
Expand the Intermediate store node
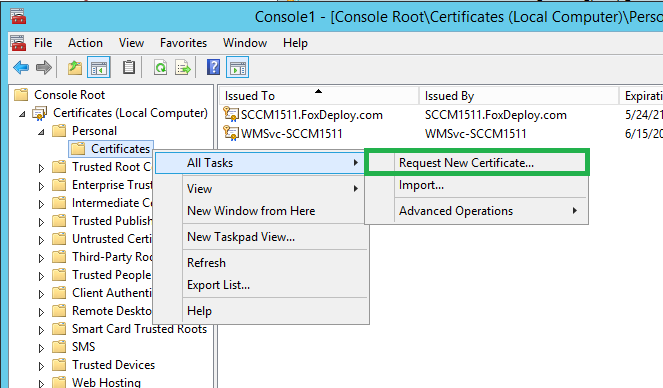pos(41,204)
